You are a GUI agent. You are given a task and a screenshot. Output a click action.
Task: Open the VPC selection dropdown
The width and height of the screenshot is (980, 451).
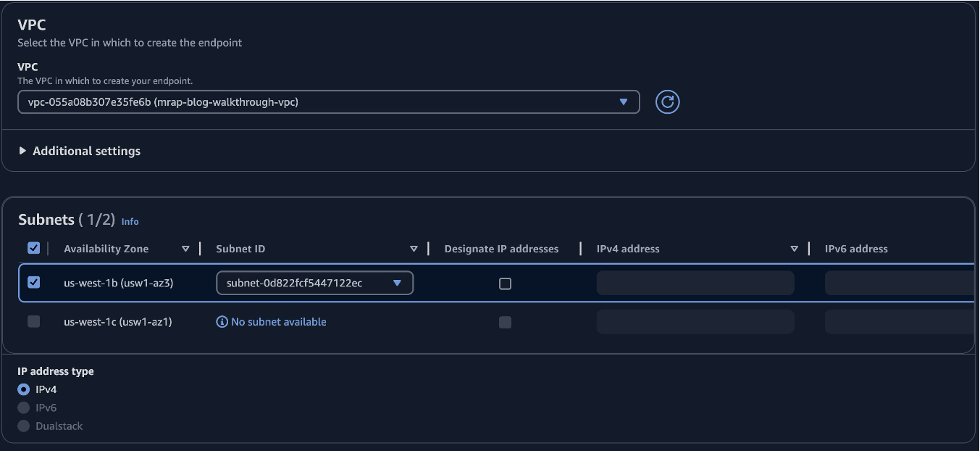coord(327,102)
